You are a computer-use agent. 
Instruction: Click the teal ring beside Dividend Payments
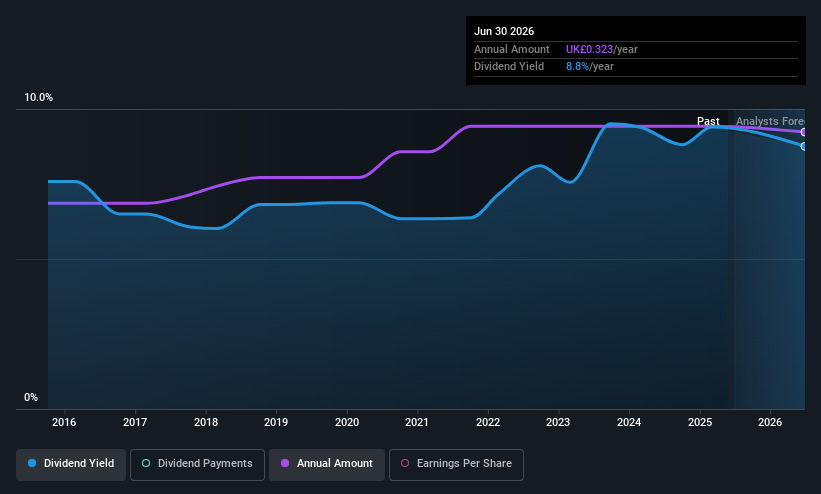(x=146, y=464)
